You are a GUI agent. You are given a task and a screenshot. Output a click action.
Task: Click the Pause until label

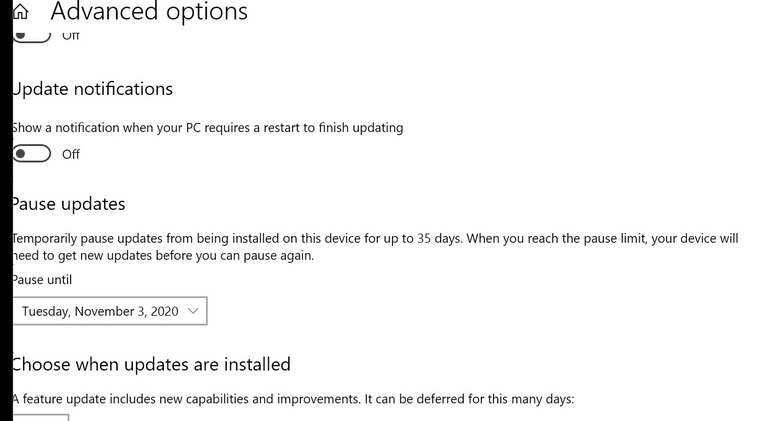[42, 280]
